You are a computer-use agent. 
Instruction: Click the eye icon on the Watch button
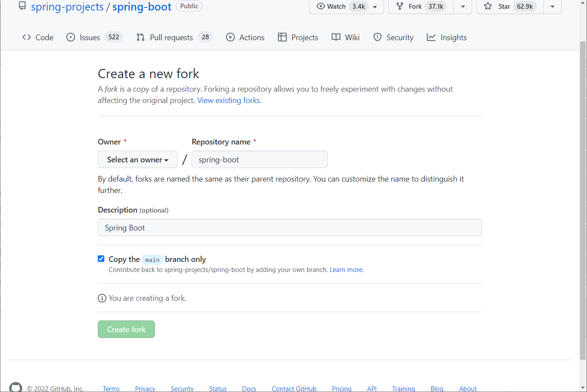tap(321, 6)
